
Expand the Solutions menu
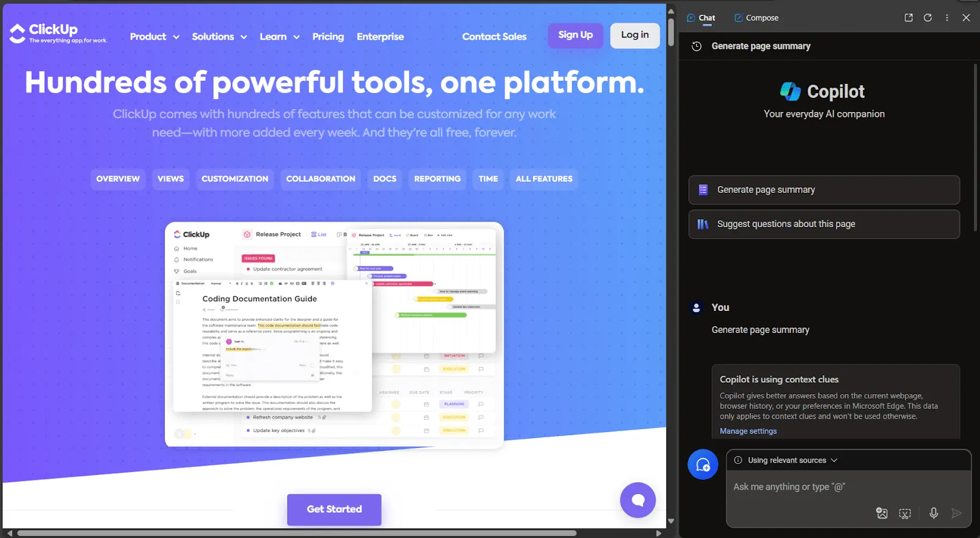(219, 37)
